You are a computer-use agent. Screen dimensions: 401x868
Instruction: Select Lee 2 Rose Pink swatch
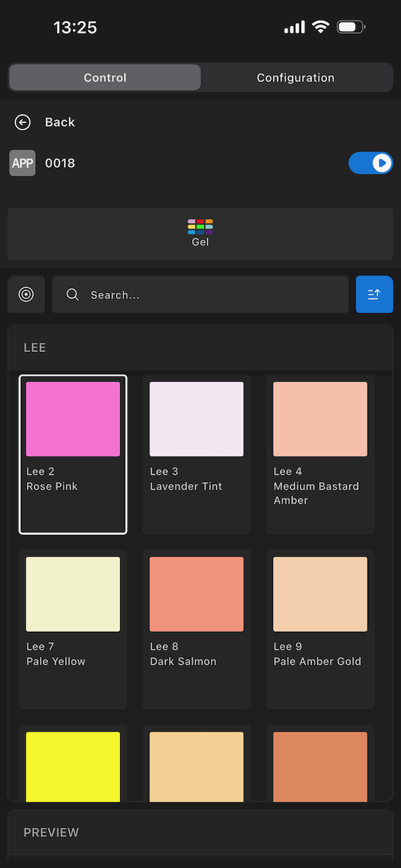coord(73,454)
